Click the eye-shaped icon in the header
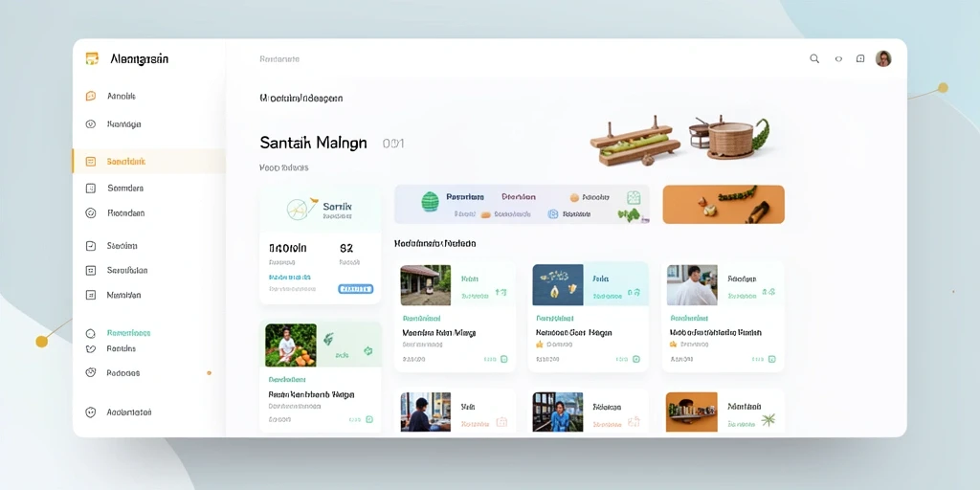The width and height of the screenshot is (980, 490). (838, 58)
